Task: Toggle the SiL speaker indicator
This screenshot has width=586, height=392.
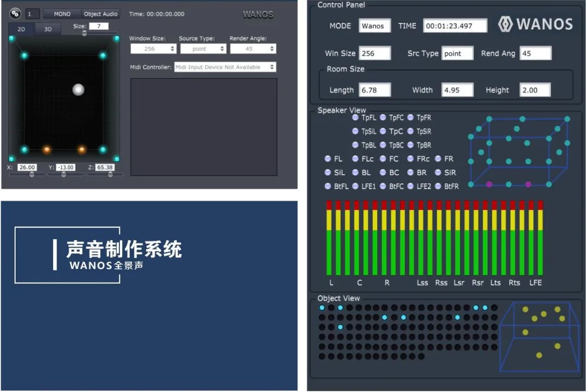Action: [328, 172]
